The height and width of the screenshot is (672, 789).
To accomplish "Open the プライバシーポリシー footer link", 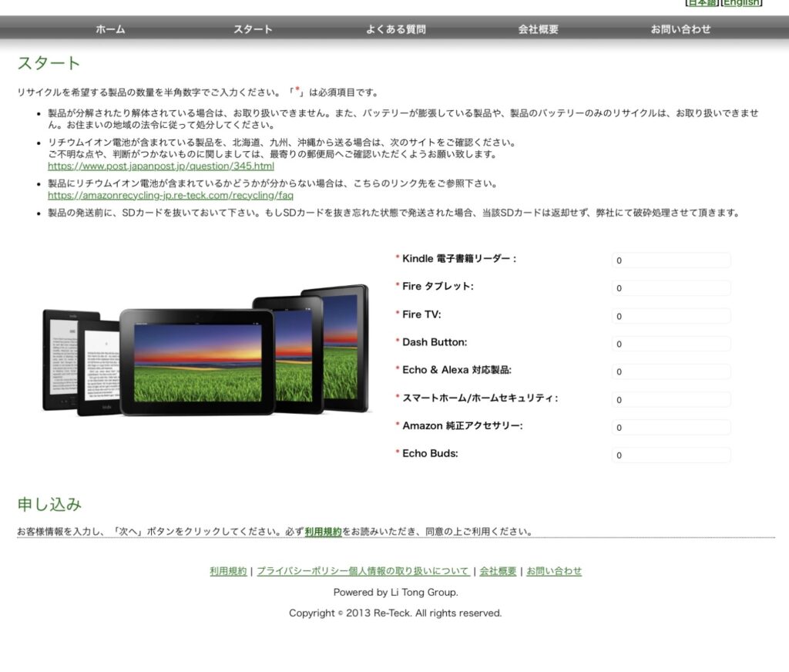I will point(362,571).
